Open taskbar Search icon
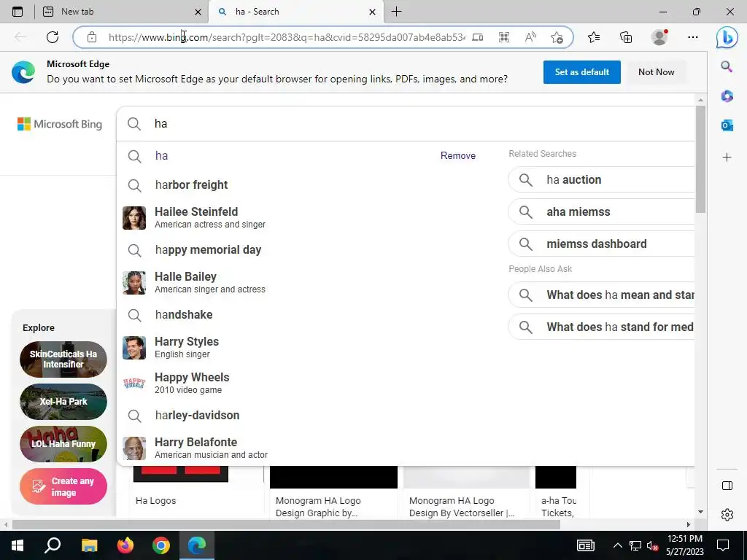The height and width of the screenshot is (560, 747). pos(53,545)
